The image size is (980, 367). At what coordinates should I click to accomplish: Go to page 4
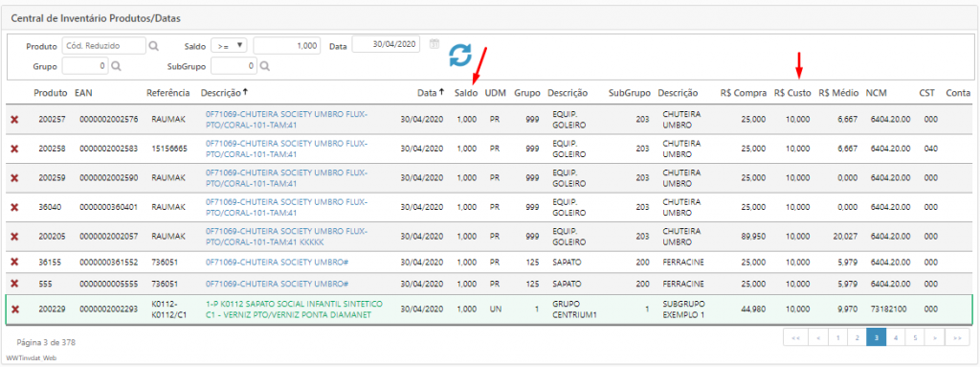coord(896,337)
